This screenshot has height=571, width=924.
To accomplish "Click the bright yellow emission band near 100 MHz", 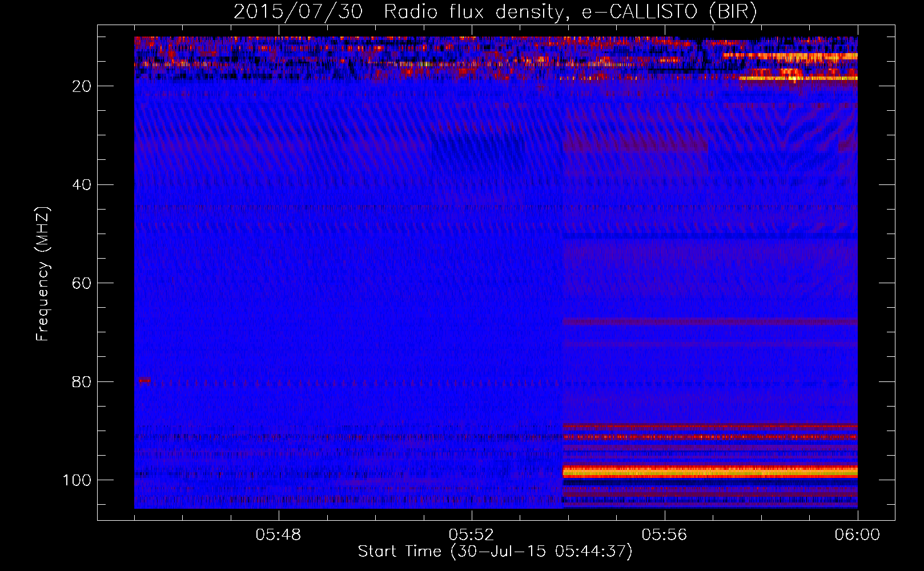I will (x=710, y=472).
